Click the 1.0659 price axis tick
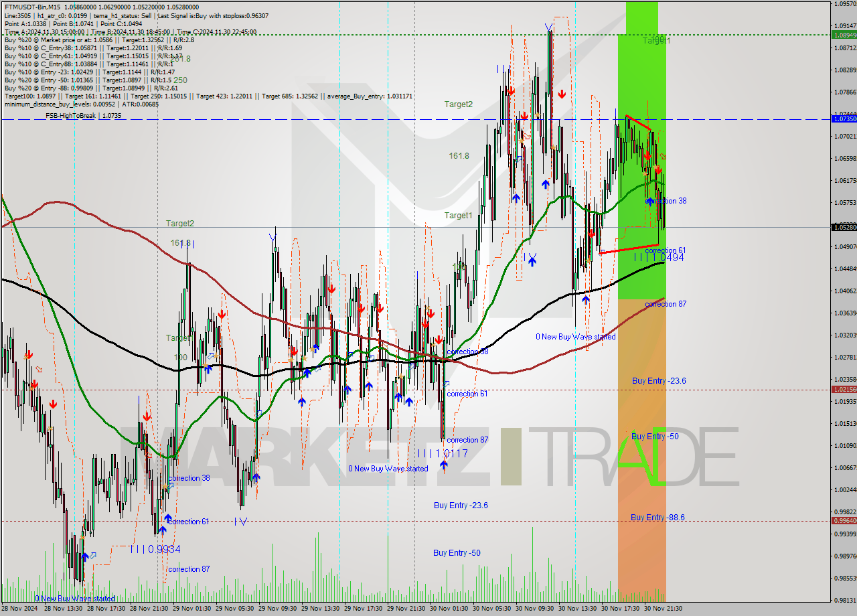The height and width of the screenshot is (616, 857). 846,159
